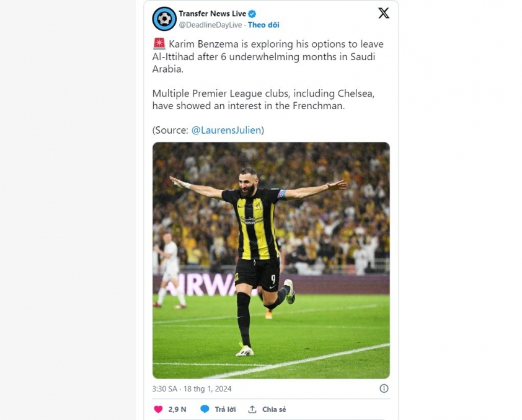The height and width of the screenshot is (420, 522).
Task: Follow the account via Theo dõi
Action: click(x=263, y=25)
